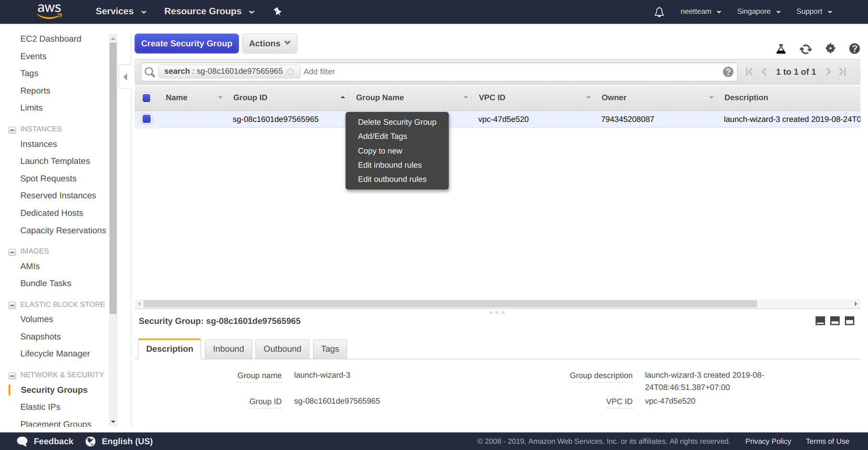Maximize the details pane
Screen dimensions: 868x450
tap(850, 321)
